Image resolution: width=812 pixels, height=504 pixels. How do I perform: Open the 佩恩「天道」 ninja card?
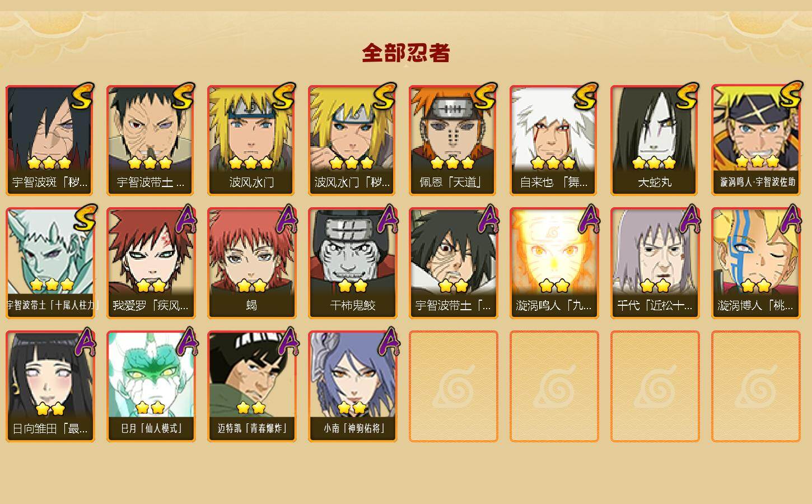[x=453, y=140]
